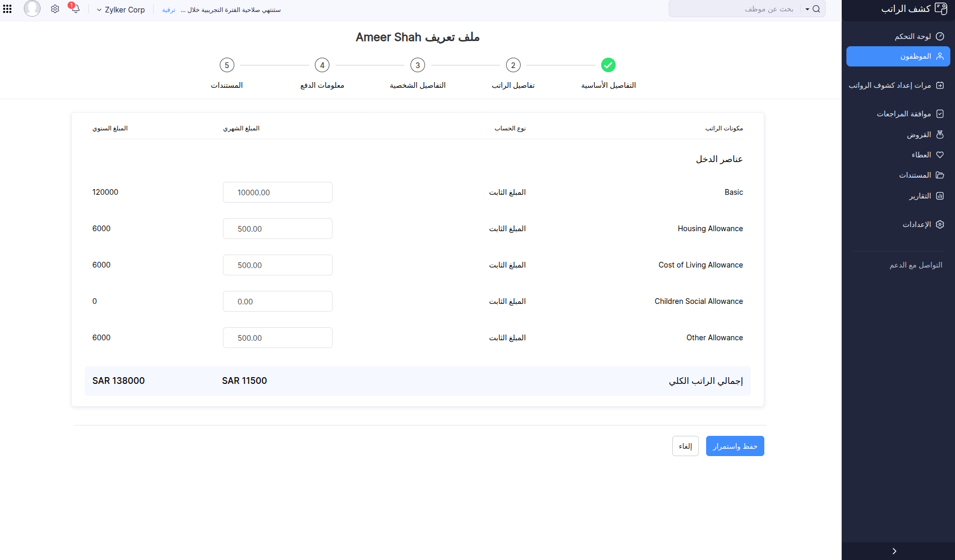The width and height of the screenshot is (955, 560).
Task: Click the apps grid launcher icon
Action: pyautogui.click(x=7, y=8)
